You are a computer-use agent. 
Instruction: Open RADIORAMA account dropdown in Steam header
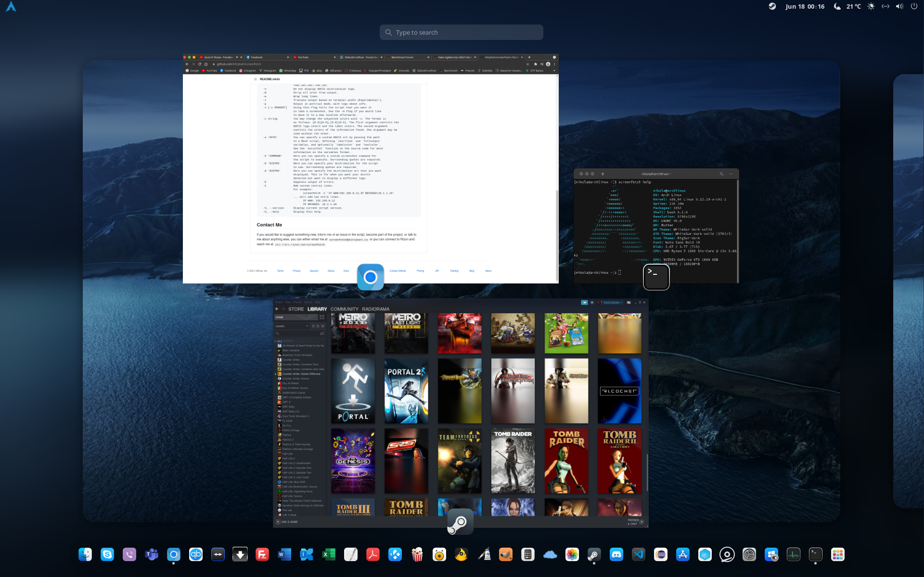pos(613,303)
